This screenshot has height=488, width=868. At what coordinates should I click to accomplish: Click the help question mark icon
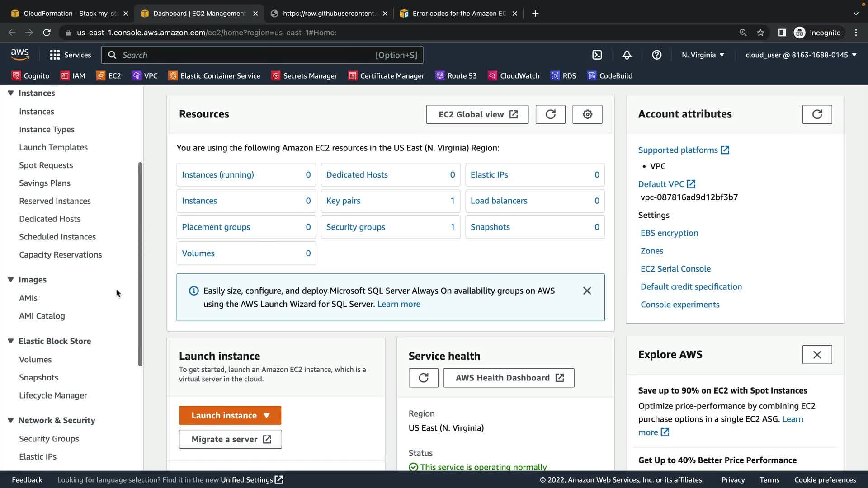[656, 55]
